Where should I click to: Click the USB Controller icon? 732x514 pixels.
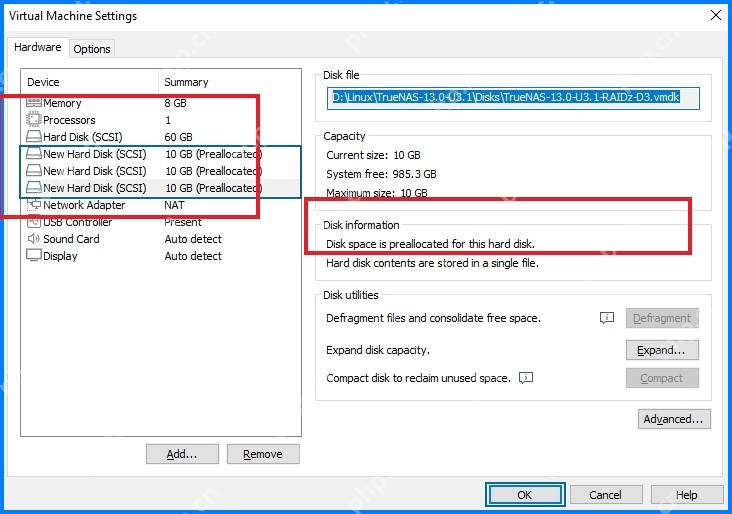34,222
